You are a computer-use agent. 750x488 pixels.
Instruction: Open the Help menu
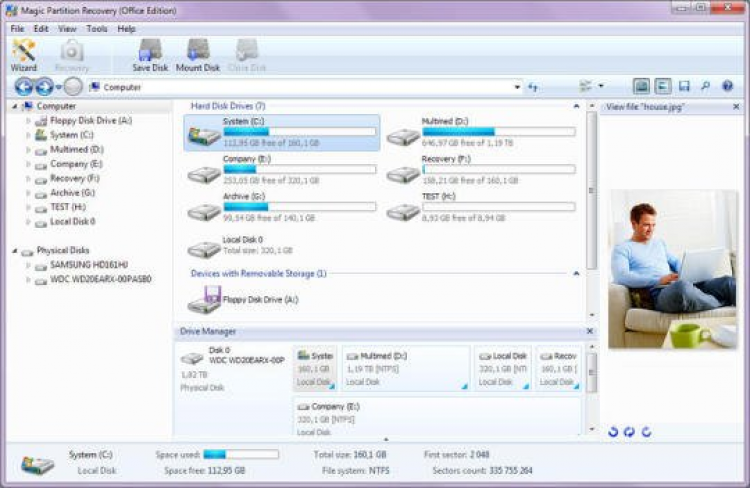[x=126, y=29]
